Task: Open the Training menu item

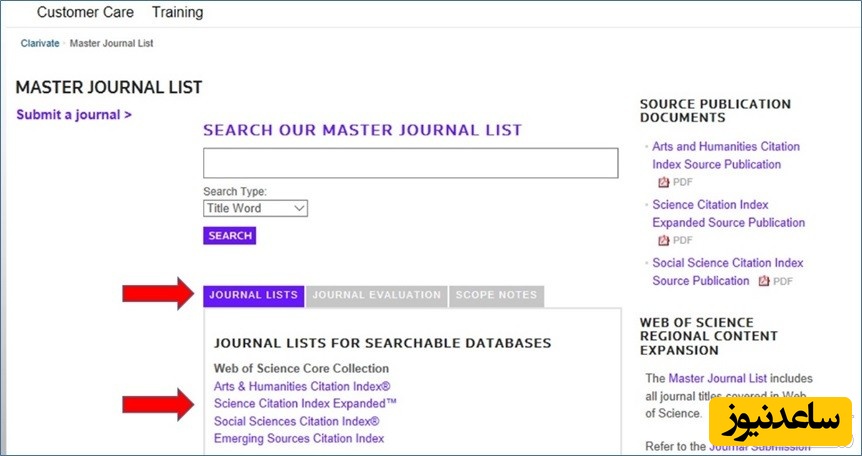Action: [177, 13]
